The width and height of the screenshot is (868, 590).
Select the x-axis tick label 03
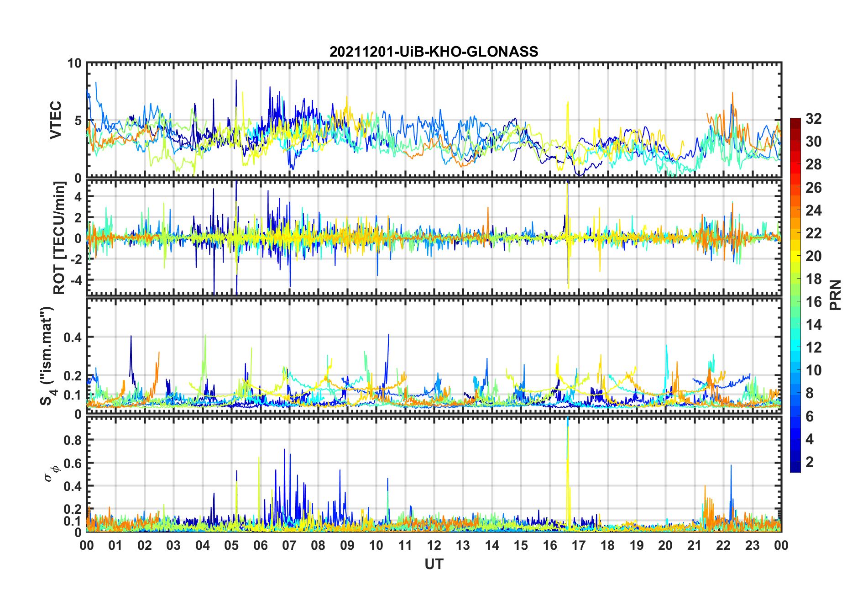coord(173,545)
